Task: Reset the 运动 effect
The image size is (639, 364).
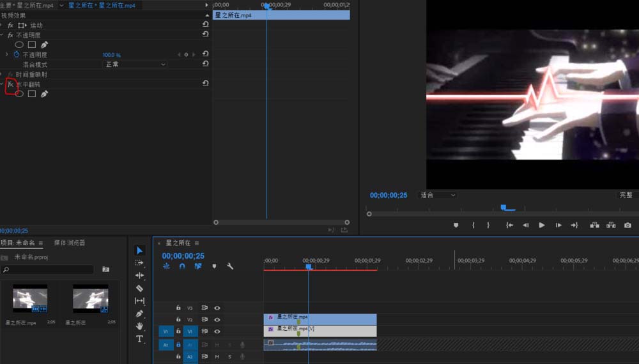Action: coord(205,24)
